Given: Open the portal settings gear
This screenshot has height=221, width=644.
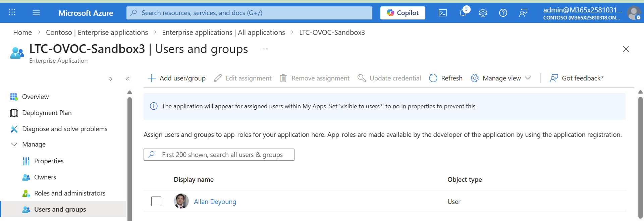Looking at the screenshot, I should click(x=483, y=13).
